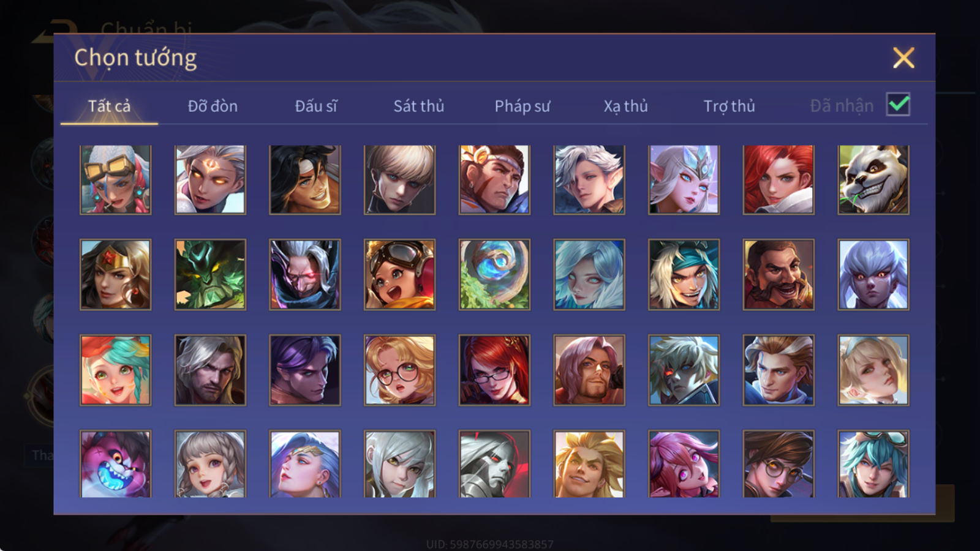980x551 pixels.
Task: Filter heroes by Xạ thủ
Action: (625, 106)
